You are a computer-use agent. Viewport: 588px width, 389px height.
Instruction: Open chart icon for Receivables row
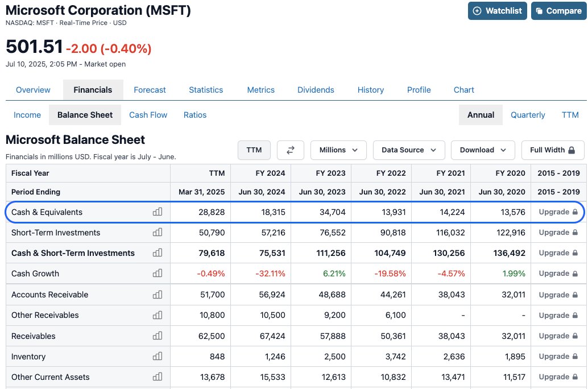158,336
